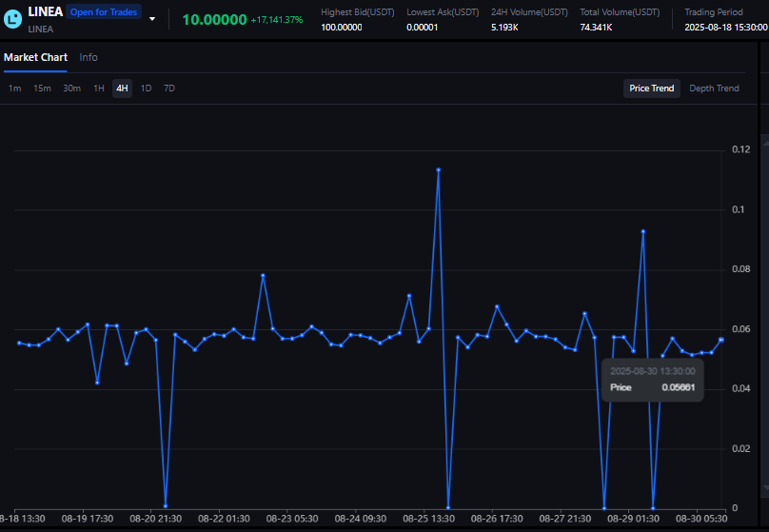Click the 0.12 y-axis label

click(741, 149)
